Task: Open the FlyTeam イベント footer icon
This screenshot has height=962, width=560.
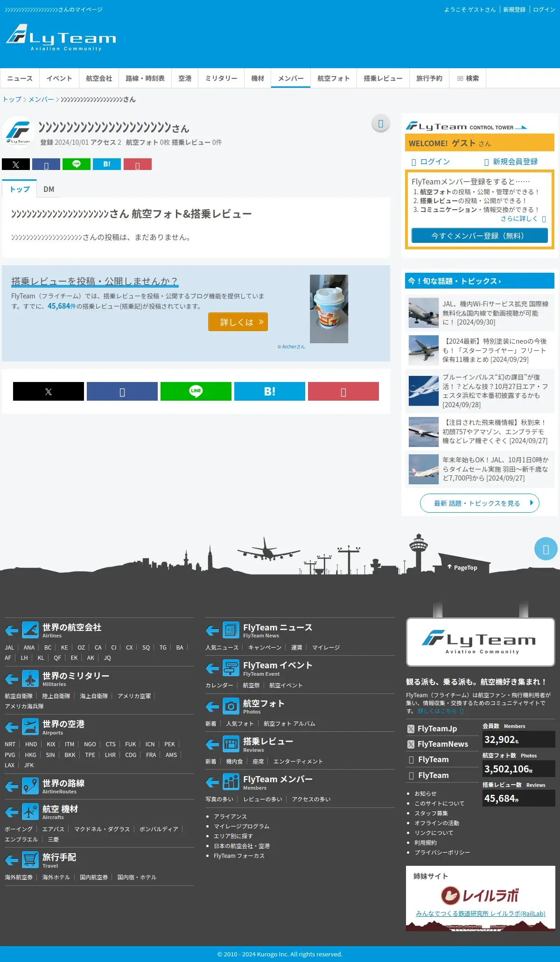Action: [231, 668]
